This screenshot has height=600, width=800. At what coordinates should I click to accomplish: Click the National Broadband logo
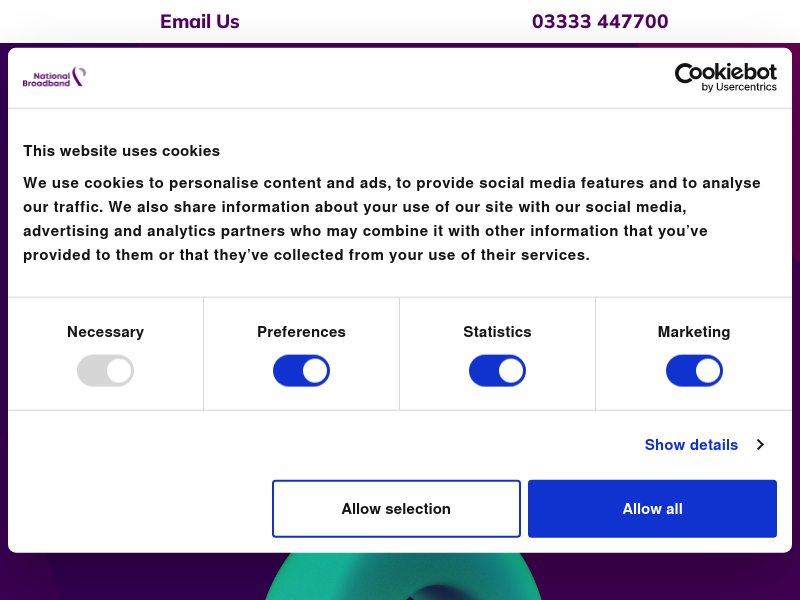click(54, 77)
